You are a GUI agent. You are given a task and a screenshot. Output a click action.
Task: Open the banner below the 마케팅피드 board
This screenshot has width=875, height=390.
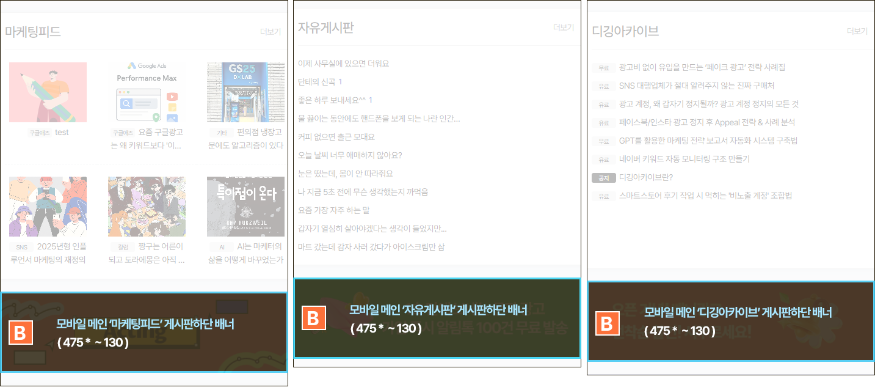click(143, 332)
